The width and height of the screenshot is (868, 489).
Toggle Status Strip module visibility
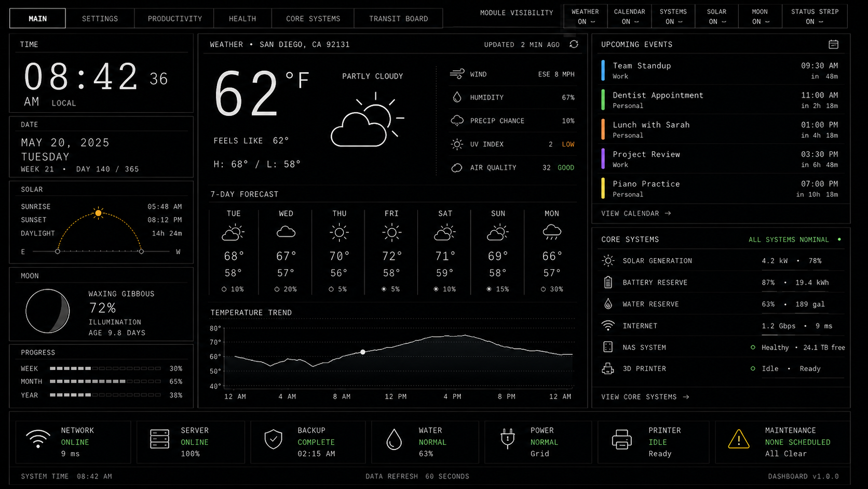(x=815, y=16)
